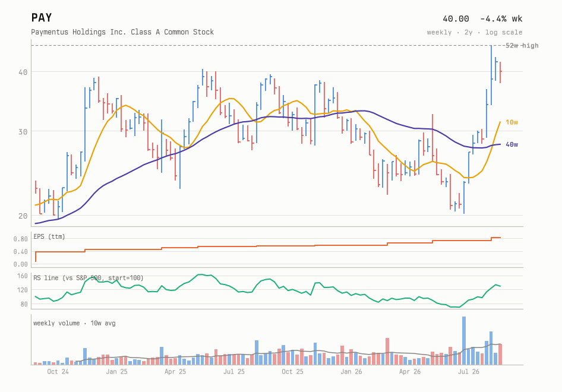Click the 40 price axis label
Screen dimensions: 562x392
(x=23, y=72)
